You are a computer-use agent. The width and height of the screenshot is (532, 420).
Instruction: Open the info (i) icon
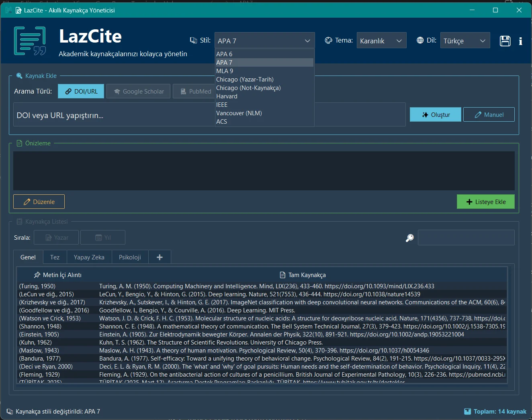click(x=520, y=41)
